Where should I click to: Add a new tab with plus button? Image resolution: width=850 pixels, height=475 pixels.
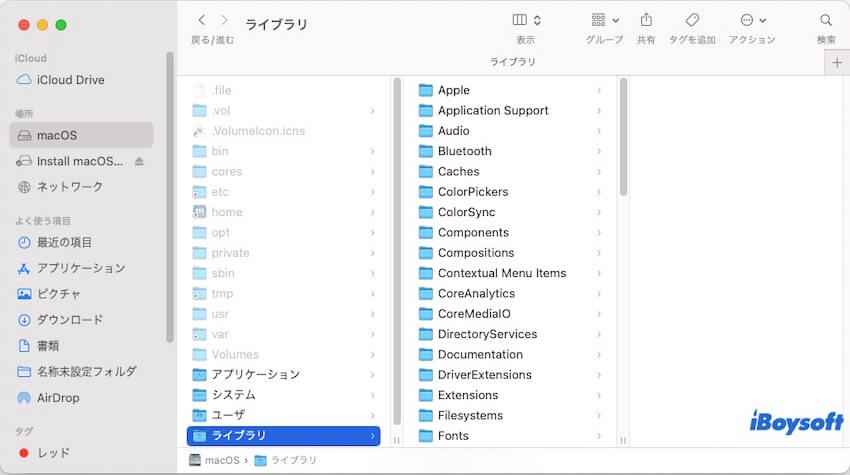[836, 63]
